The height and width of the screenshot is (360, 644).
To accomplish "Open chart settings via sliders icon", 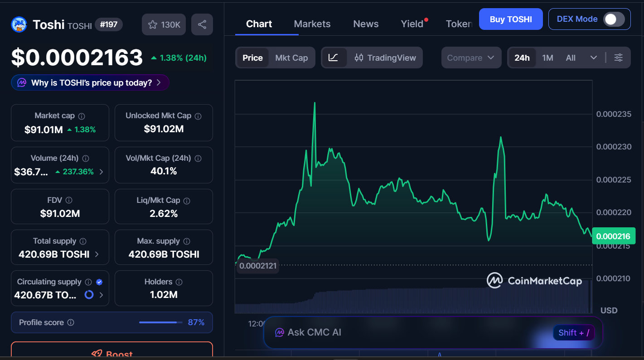I will 619,58.
